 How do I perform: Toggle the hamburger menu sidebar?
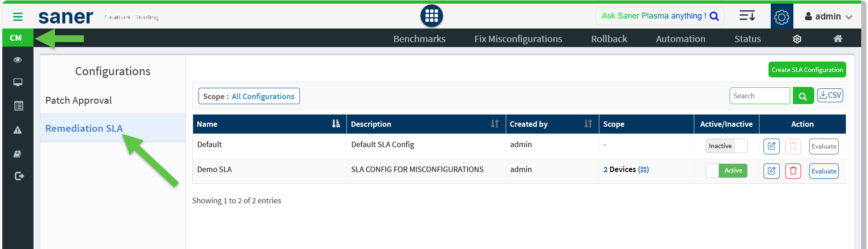coord(18,17)
